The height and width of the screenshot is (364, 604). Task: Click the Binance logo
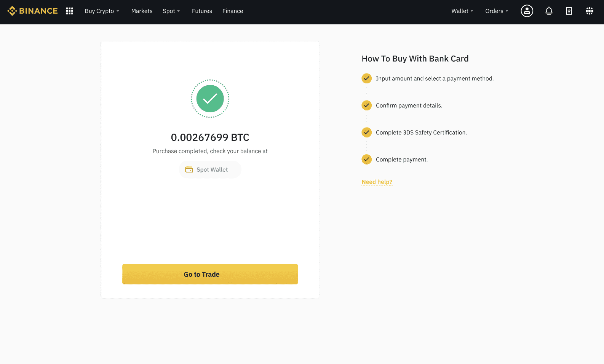[32, 11]
